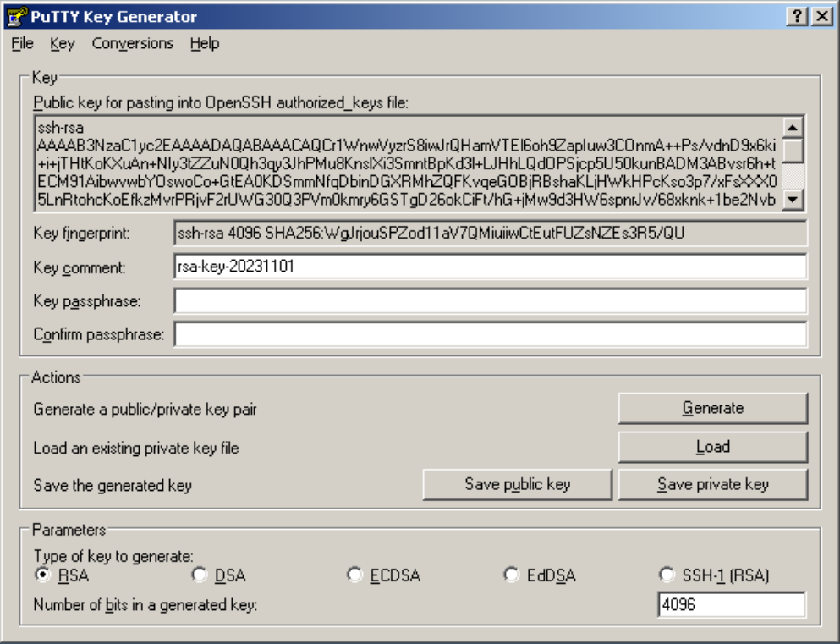Viewport: 840px width, 644px height.
Task: Select the ECDSA key type
Action: coord(383,575)
